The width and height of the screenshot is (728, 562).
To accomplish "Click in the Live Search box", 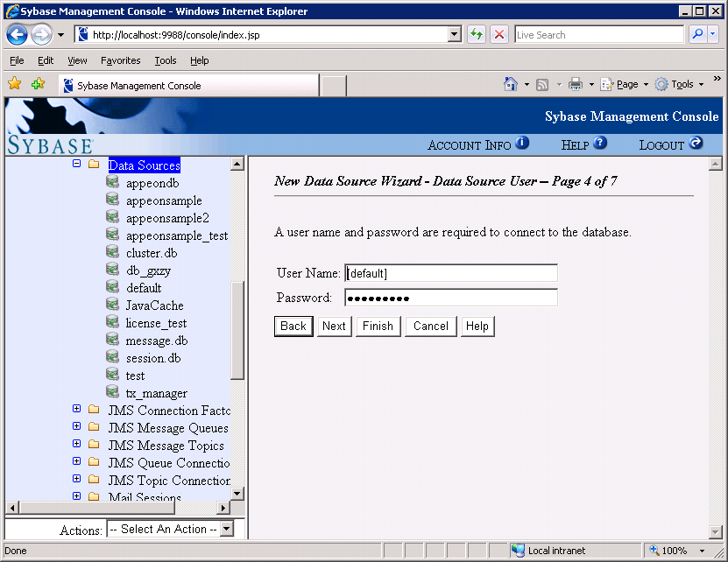I will coord(599,35).
